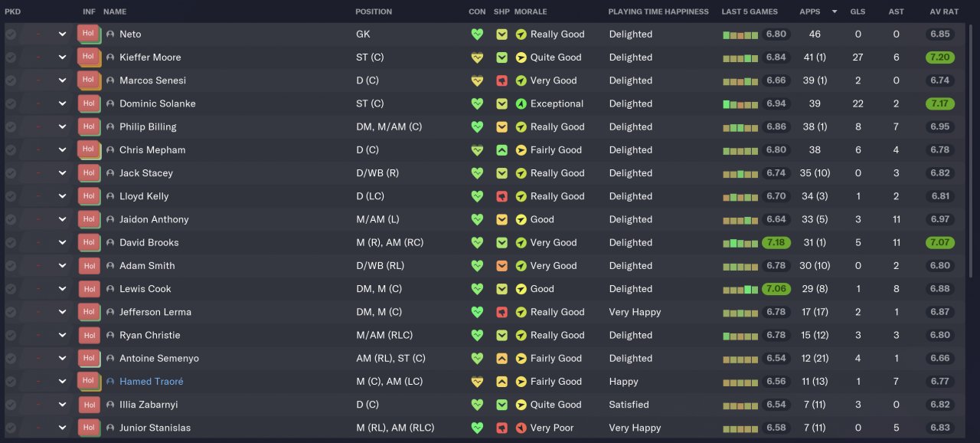Open Hamed Traoré's player profile link
This screenshot has height=443, width=980.
(x=151, y=382)
